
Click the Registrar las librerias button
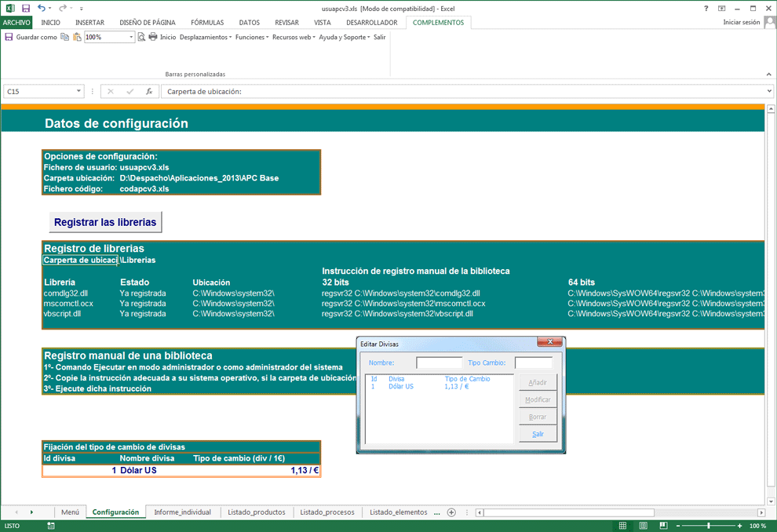105,222
